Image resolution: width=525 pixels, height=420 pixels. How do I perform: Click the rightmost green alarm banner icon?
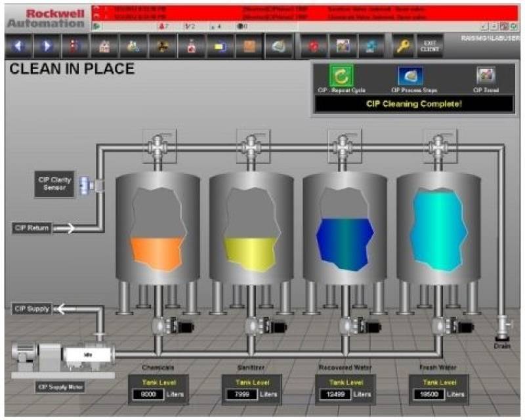tap(514, 26)
